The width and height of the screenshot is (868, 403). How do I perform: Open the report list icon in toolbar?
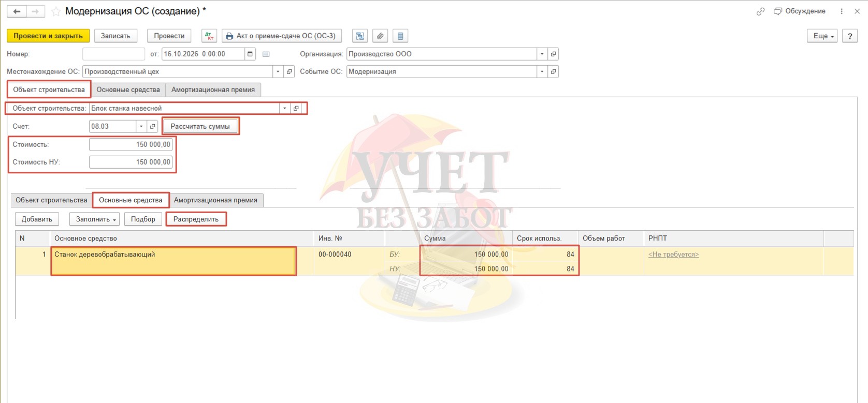400,36
